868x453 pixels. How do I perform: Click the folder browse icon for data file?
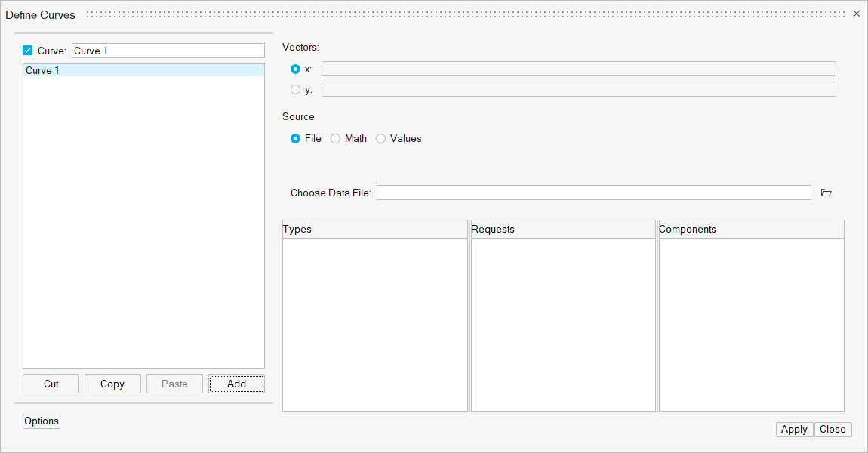click(826, 193)
